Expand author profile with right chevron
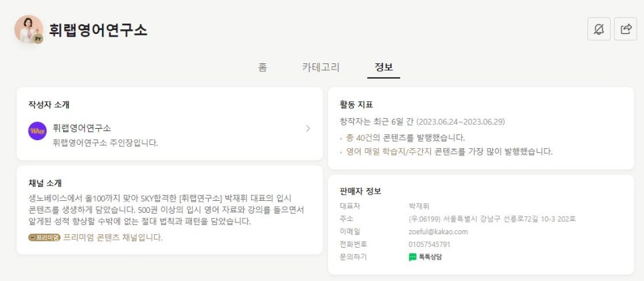Screen dimensions: 644x281 pos(307,128)
